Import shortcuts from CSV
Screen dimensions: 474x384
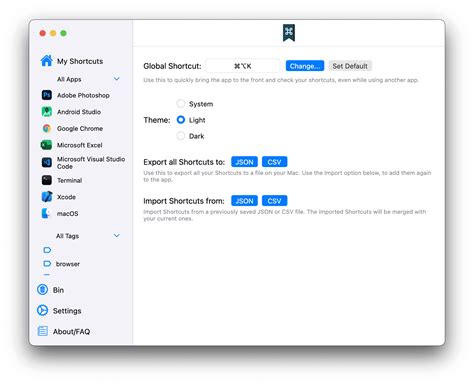click(274, 201)
